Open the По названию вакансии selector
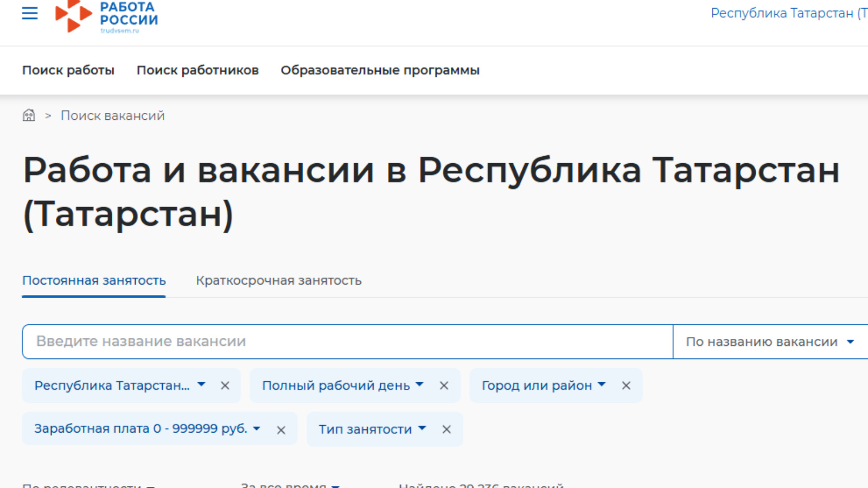The width and height of the screenshot is (868, 488). (x=769, y=342)
